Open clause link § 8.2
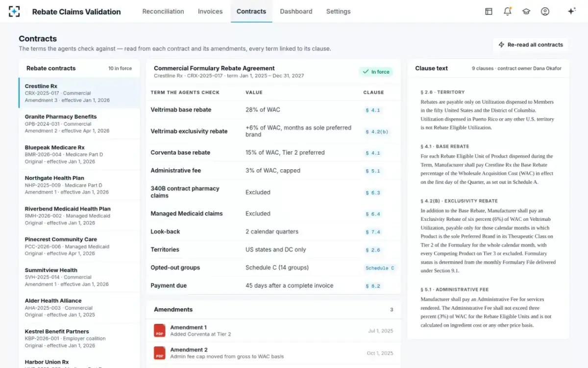Screen dimensions: 588x368 coord(373,286)
